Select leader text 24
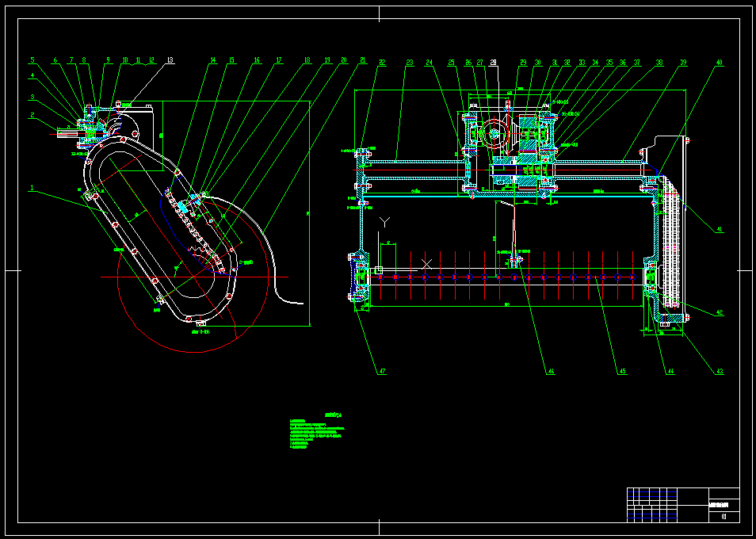The width and height of the screenshot is (756, 539). pos(429,62)
